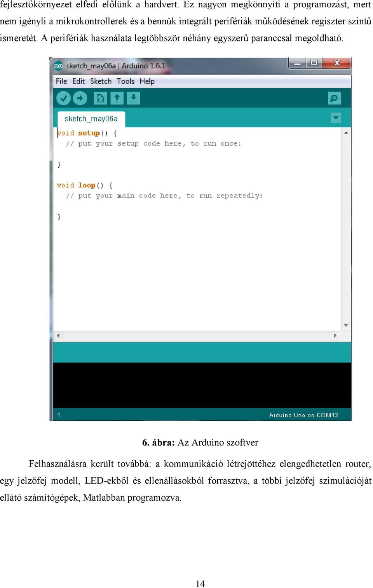
Task: Open the Tools menu
Action: [125, 81]
